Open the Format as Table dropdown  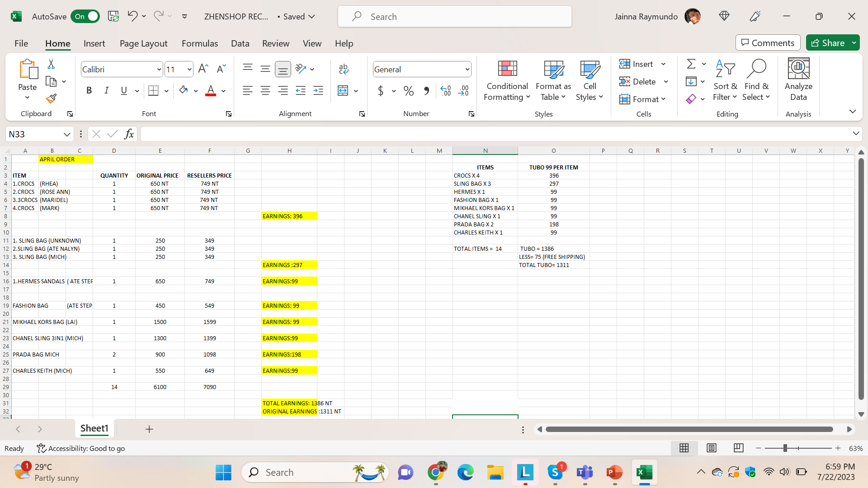pyautogui.click(x=553, y=80)
